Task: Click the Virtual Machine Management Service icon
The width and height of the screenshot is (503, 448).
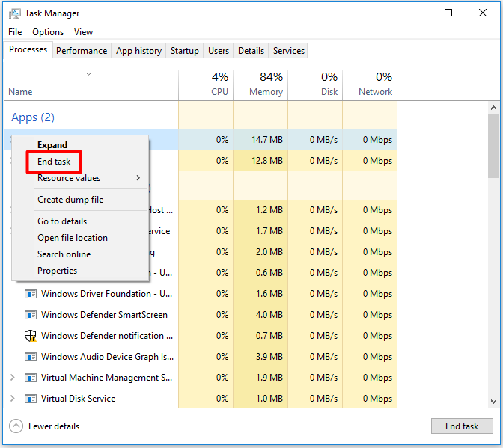Action: [31, 378]
